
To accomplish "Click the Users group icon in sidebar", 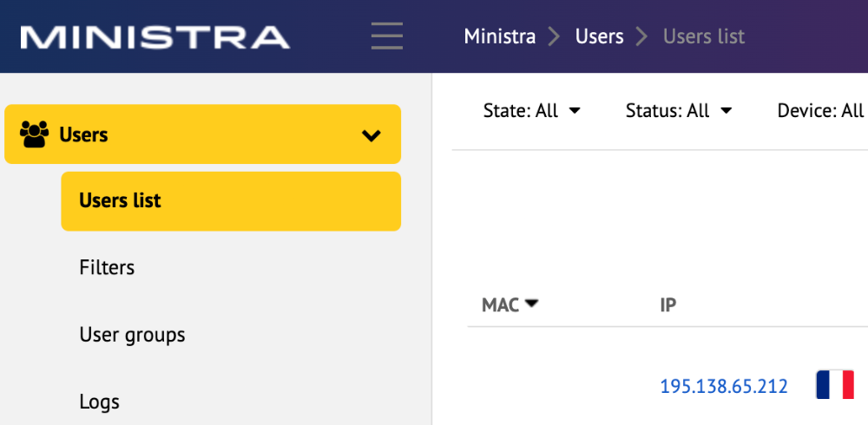I will [x=35, y=134].
